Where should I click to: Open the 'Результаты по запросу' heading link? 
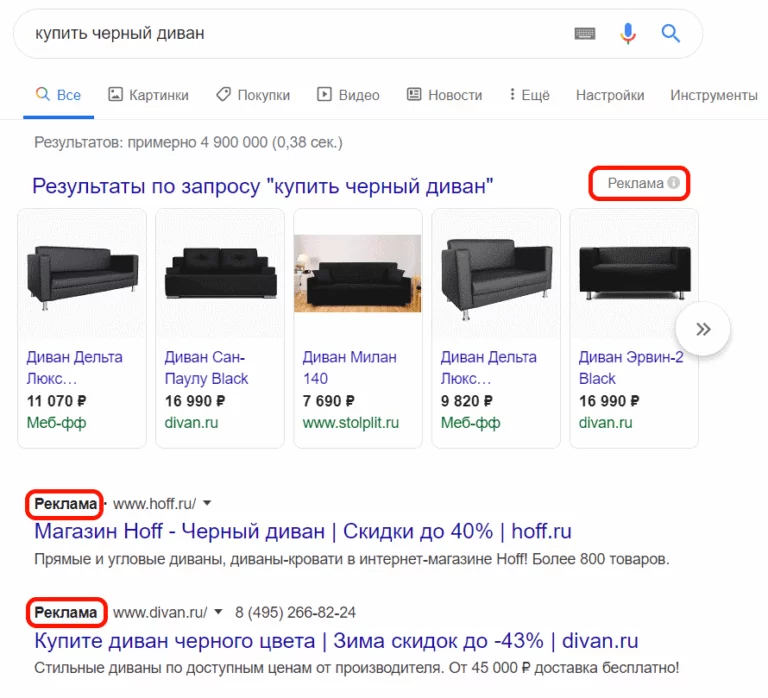[263, 186]
